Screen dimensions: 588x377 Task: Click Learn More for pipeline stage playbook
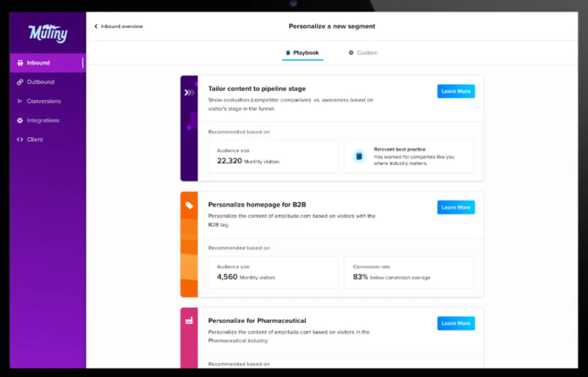[456, 91]
